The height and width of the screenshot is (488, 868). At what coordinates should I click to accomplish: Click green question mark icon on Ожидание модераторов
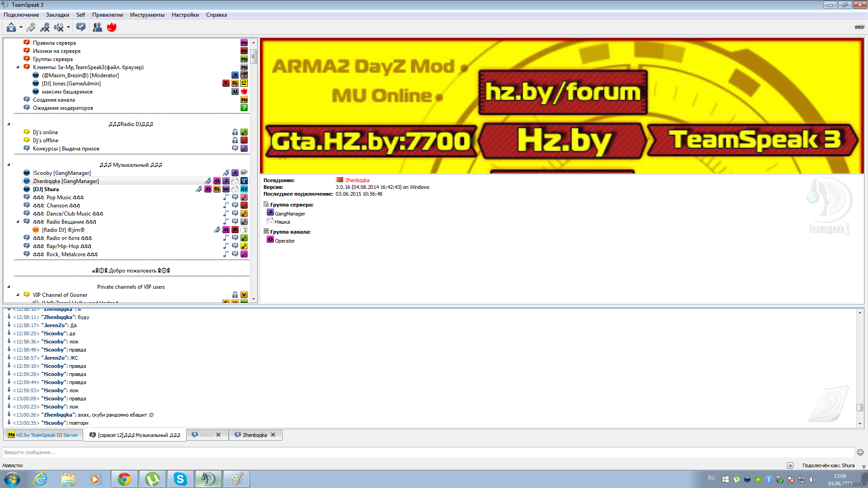point(244,108)
